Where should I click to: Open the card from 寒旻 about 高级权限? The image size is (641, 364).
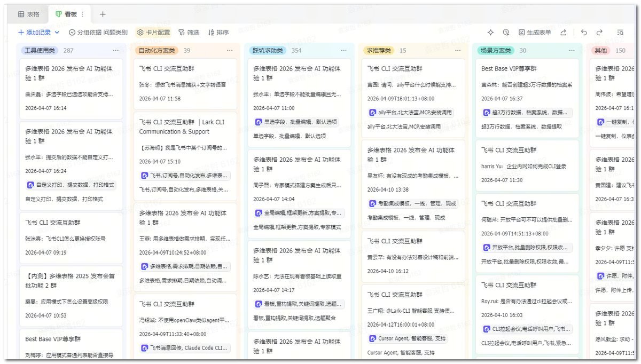click(x=71, y=296)
